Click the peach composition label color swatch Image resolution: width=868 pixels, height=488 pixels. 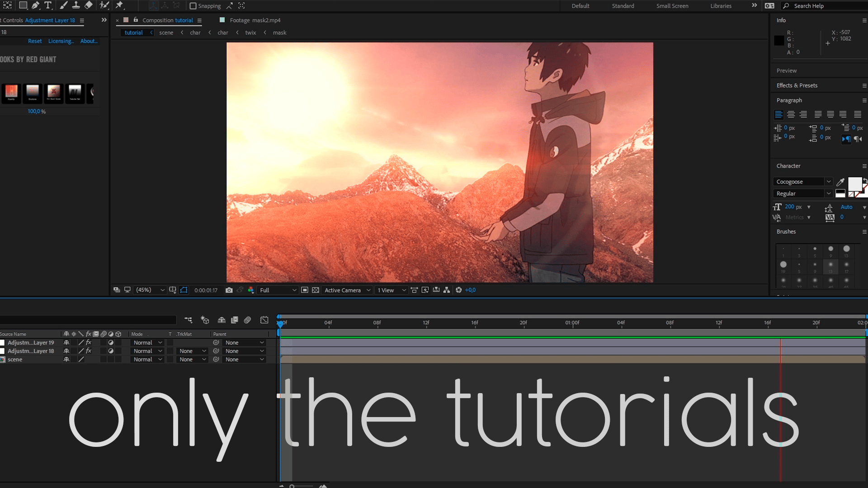pyautogui.click(x=126, y=20)
